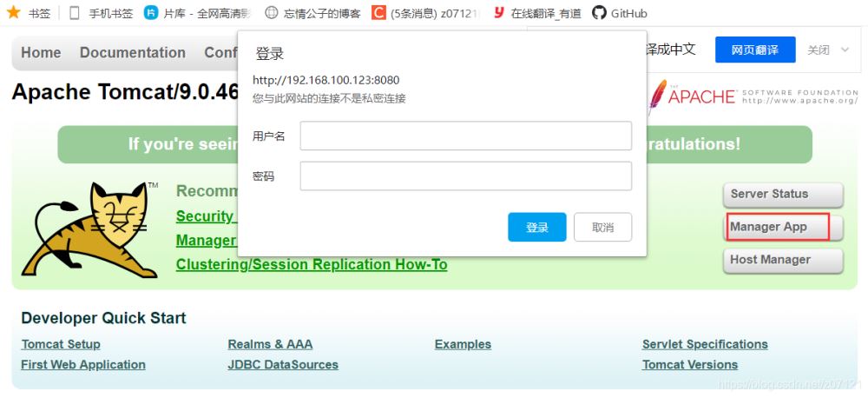Click the Apache Tomcat/9.0.46 heading

pyautogui.click(x=125, y=92)
